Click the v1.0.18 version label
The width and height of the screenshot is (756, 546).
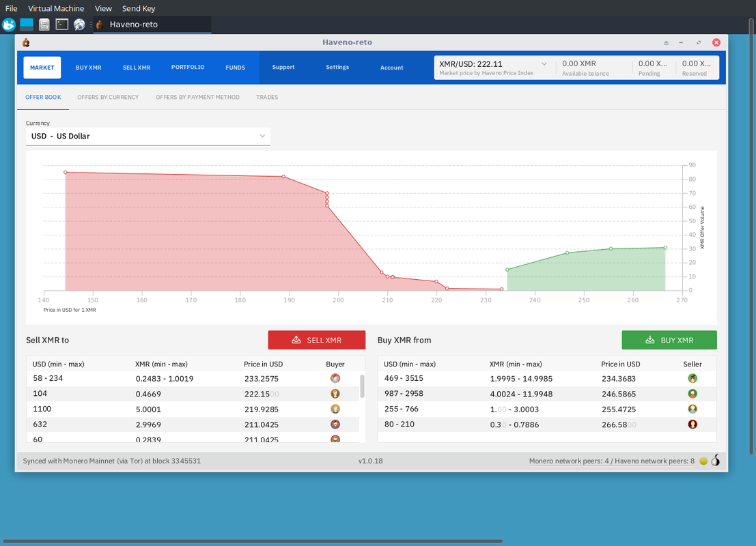[370, 461]
